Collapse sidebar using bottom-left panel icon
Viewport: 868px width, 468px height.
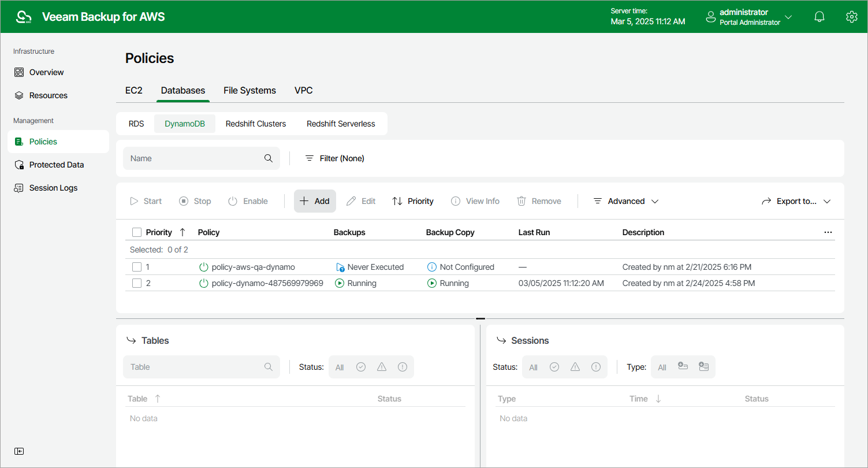[19, 451]
